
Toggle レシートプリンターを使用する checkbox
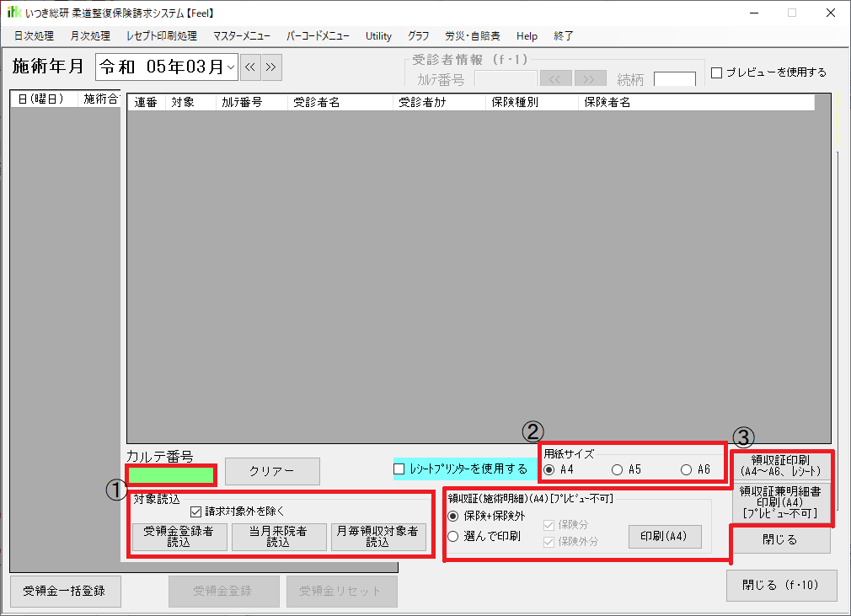point(399,469)
